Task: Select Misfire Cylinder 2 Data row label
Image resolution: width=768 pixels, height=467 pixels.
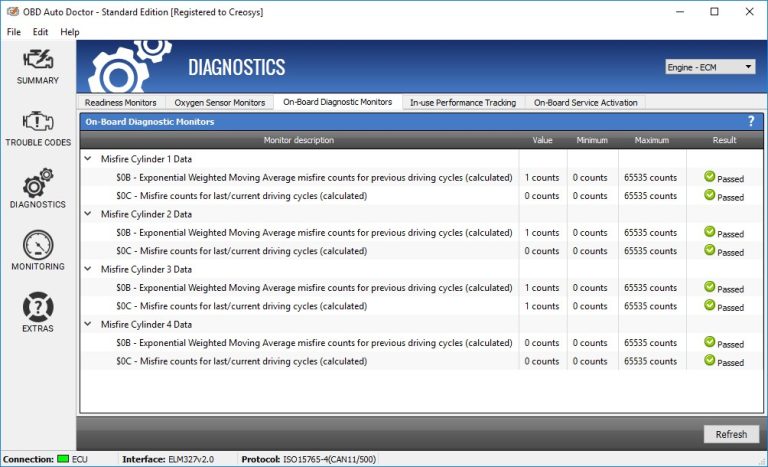Action: (x=146, y=214)
